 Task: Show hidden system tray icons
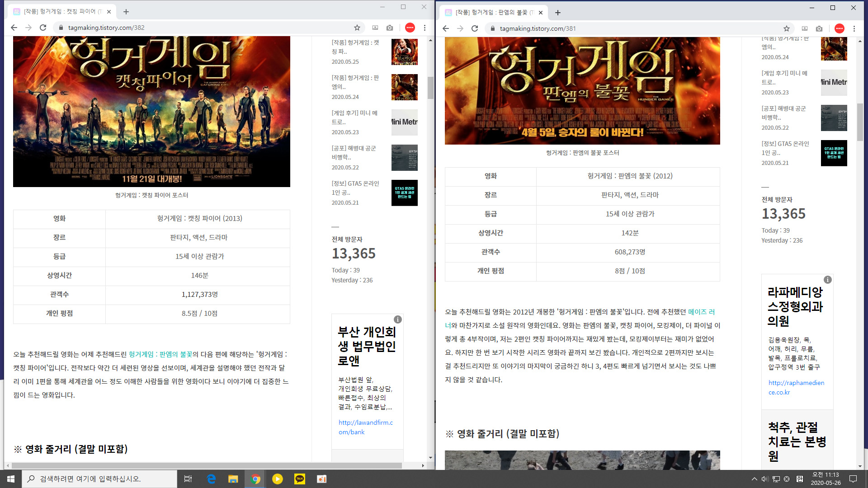tap(754, 479)
